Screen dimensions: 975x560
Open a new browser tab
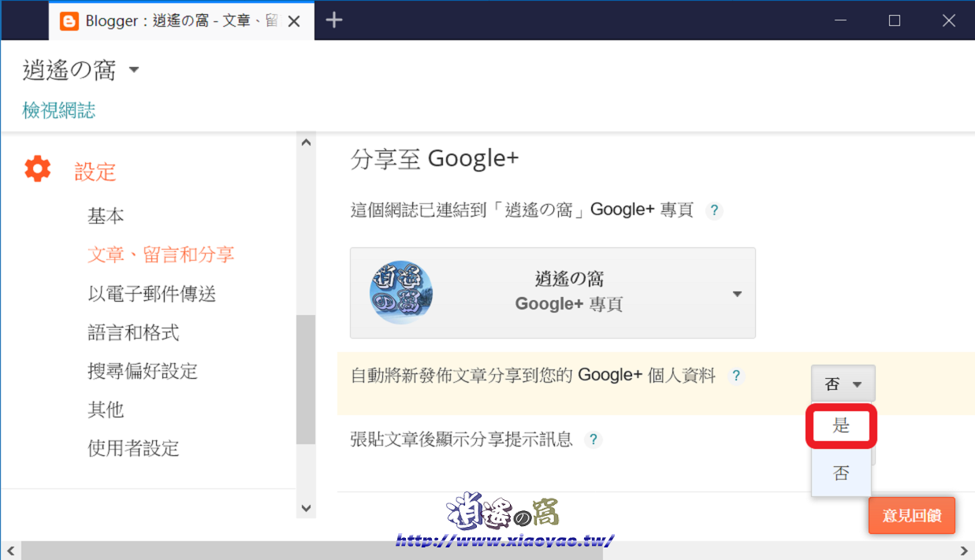click(x=334, y=20)
